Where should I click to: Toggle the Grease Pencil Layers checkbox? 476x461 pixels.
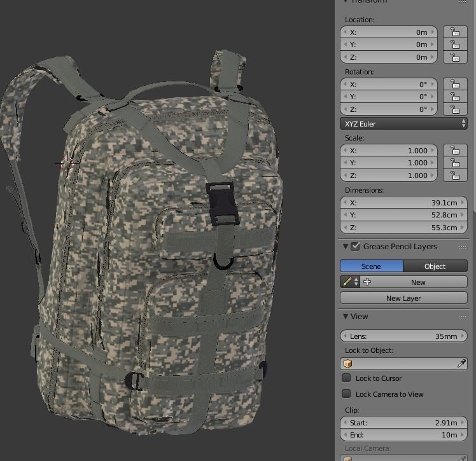(355, 246)
